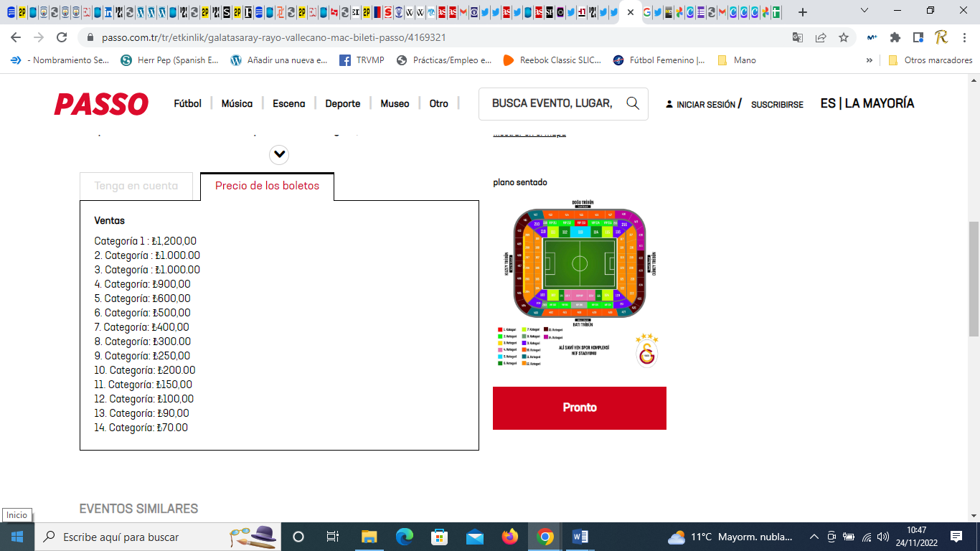Open the Chrome extensions puzzle icon
Screen dimensions: 980x551
[895, 37]
